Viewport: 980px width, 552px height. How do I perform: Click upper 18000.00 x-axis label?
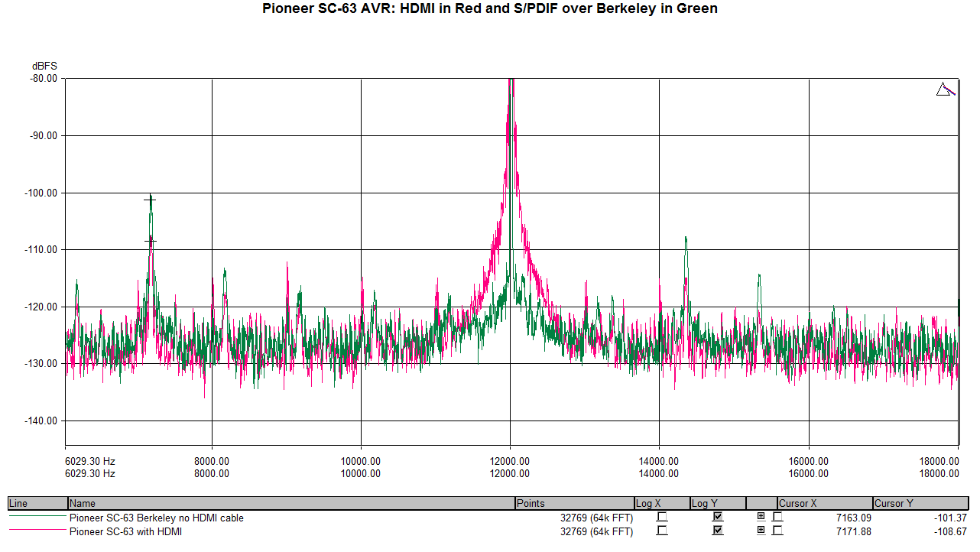click(x=939, y=461)
